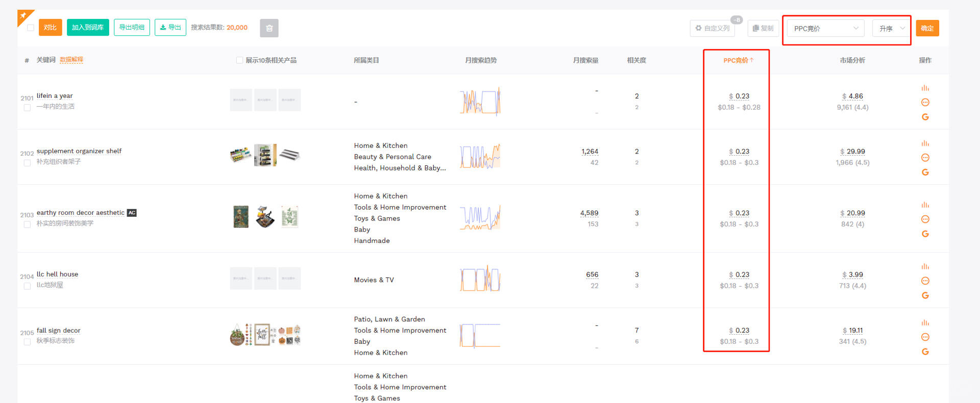Viewport: 980px width, 403px height.
Task: Click Google icon for fall sign decor
Action: [925, 352]
